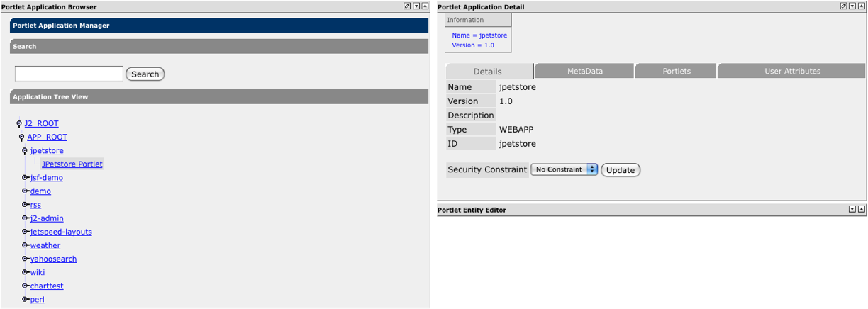The image size is (868, 309).
Task: Minimize the Portlet Entity Editor portlet
Action: point(853,210)
